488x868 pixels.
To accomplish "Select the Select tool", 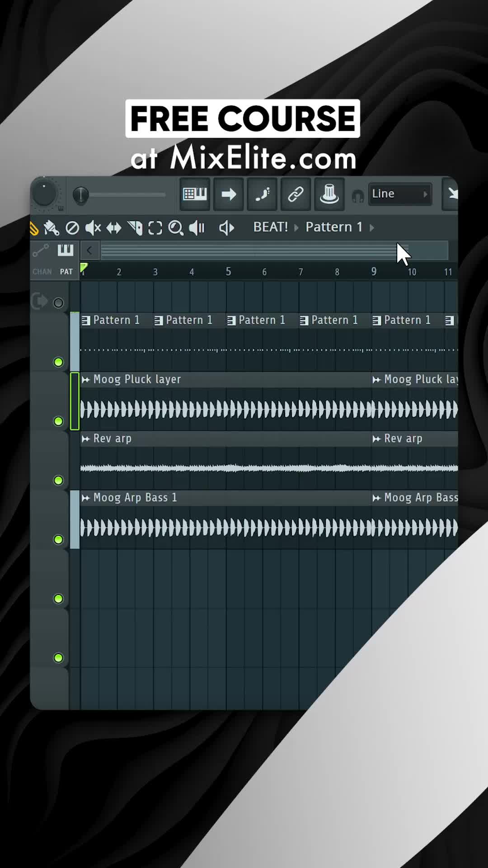I will tap(155, 228).
